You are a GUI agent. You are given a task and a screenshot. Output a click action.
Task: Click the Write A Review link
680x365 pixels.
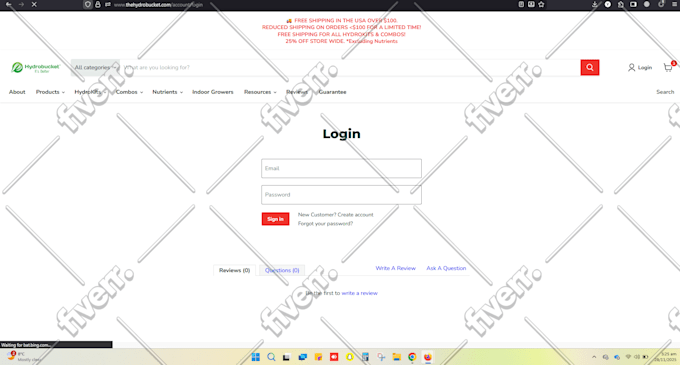coord(396,268)
